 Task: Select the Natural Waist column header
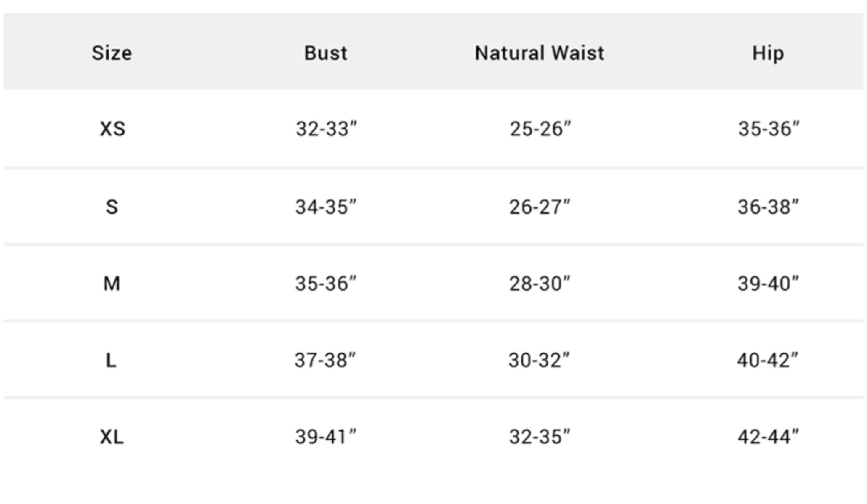pyautogui.click(x=539, y=53)
